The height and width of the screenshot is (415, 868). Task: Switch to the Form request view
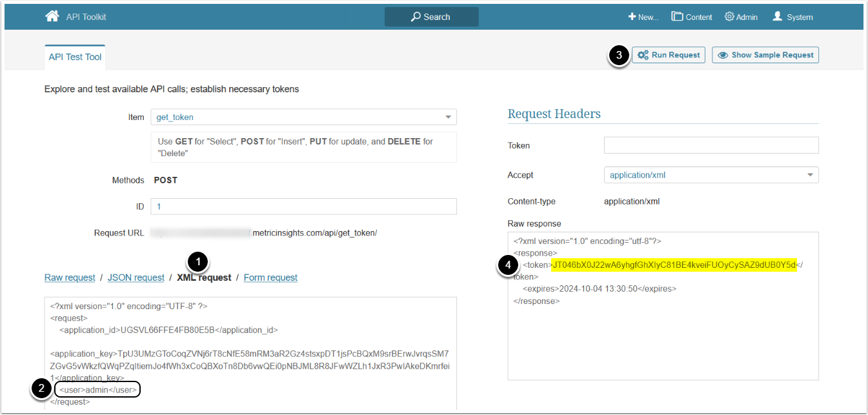tap(270, 278)
